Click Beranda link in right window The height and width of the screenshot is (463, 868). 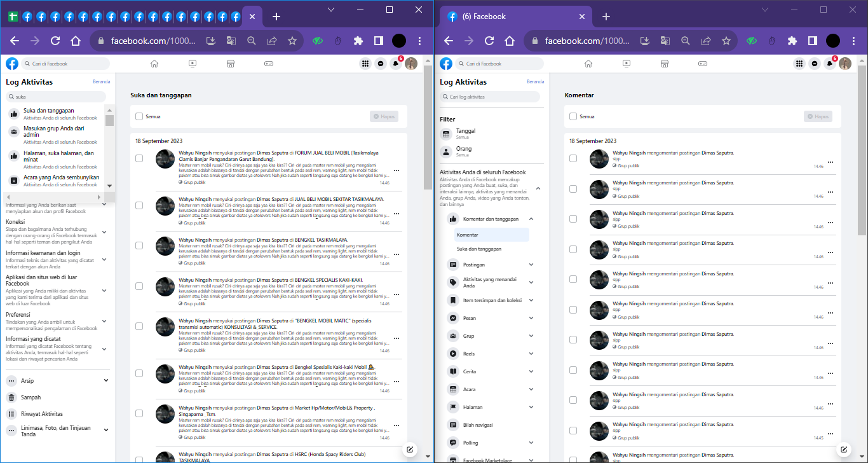pos(536,81)
